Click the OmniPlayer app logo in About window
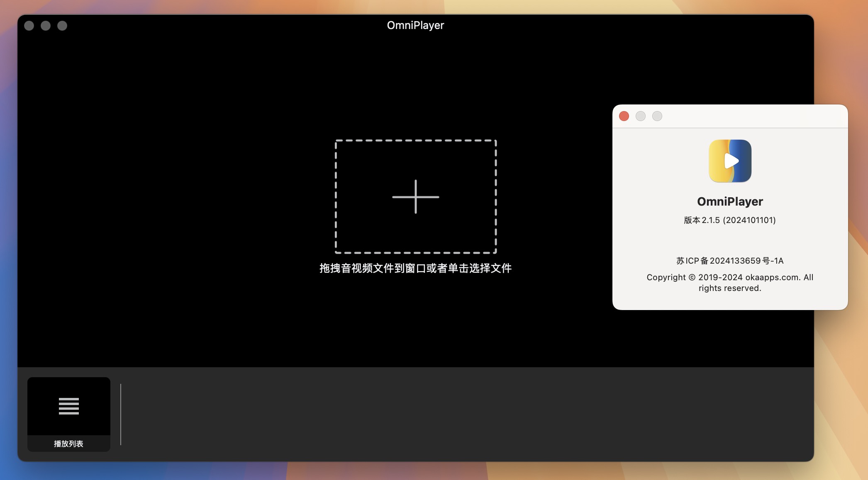Image resolution: width=868 pixels, height=480 pixels. [x=730, y=161]
